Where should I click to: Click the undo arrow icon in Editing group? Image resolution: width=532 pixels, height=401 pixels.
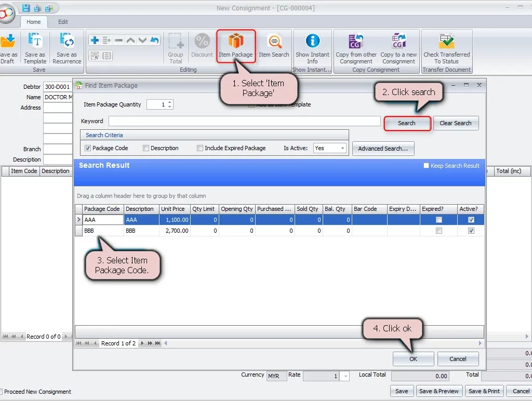click(x=154, y=41)
